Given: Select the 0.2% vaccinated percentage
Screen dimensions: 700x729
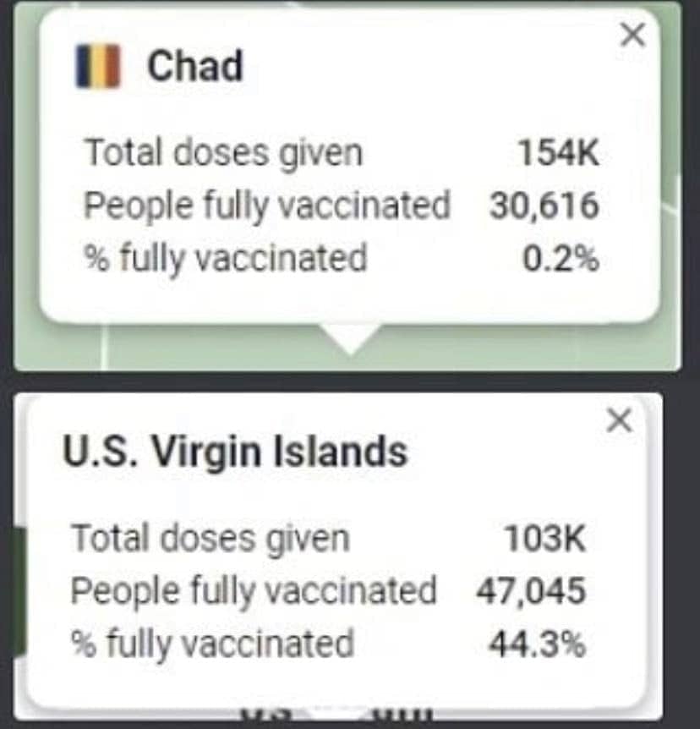Looking at the screenshot, I should pos(561,259).
